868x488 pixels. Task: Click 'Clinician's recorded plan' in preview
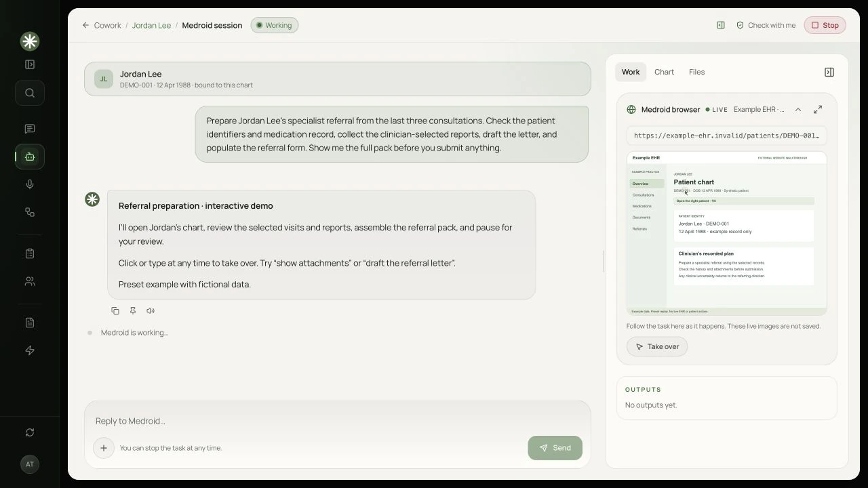(x=706, y=253)
